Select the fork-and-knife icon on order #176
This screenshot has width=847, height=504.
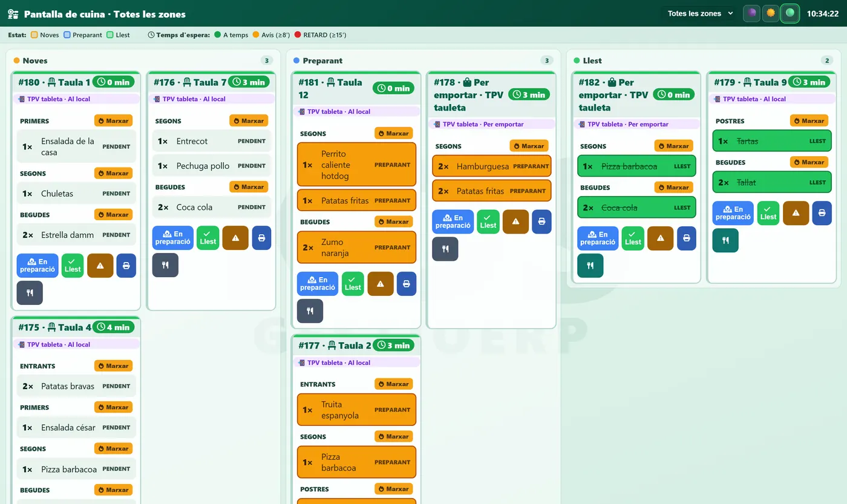[165, 265]
